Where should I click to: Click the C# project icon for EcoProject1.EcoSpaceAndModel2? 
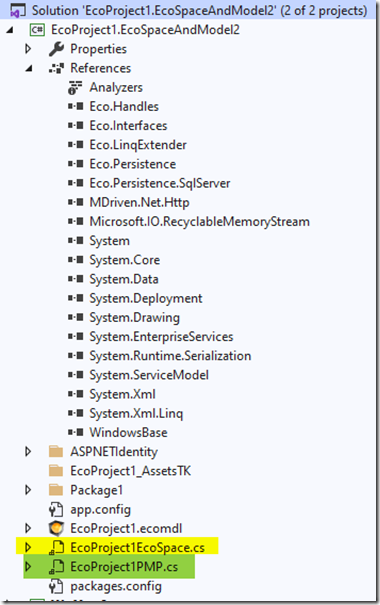(37, 30)
